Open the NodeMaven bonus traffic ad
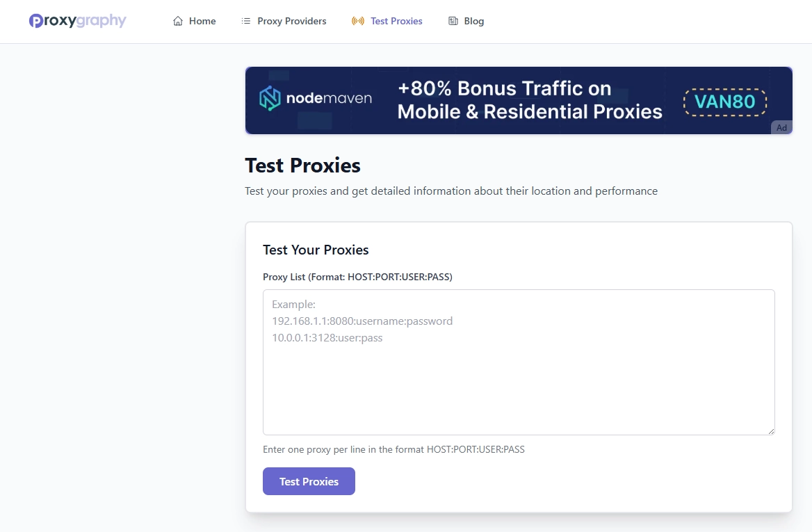The height and width of the screenshot is (532, 812). [x=519, y=100]
